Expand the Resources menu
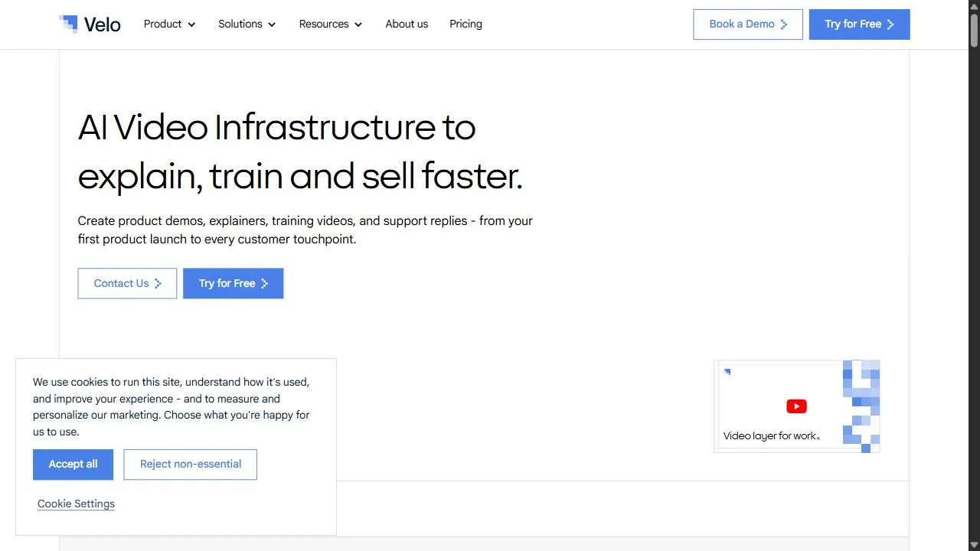Viewport: 980px width, 551px height. tap(331, 24)
